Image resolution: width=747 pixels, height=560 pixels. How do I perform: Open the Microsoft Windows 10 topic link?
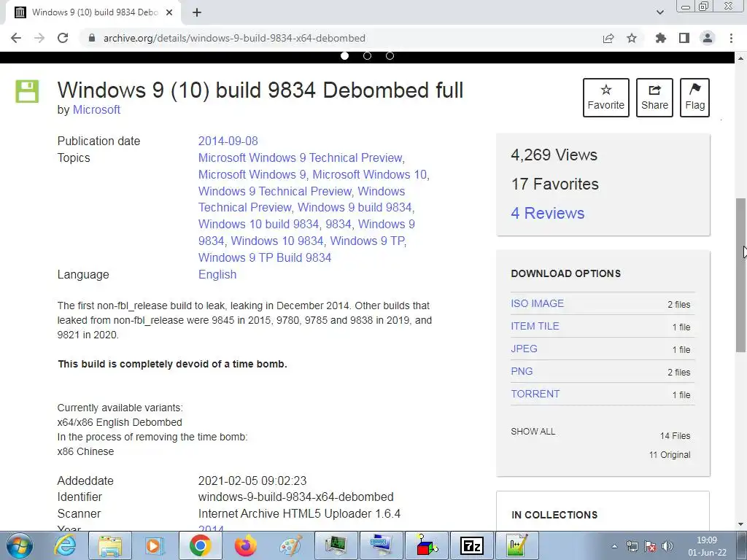coord(370,174)
